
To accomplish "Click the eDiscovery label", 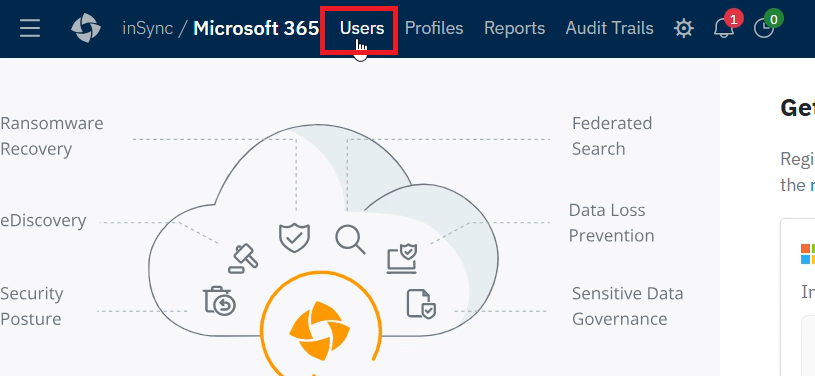I will click(x=43, y=221).
